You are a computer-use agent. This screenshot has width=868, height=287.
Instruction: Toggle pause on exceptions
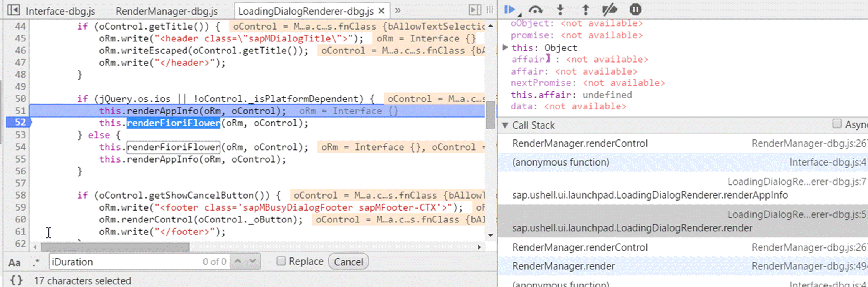click(635, 9)
